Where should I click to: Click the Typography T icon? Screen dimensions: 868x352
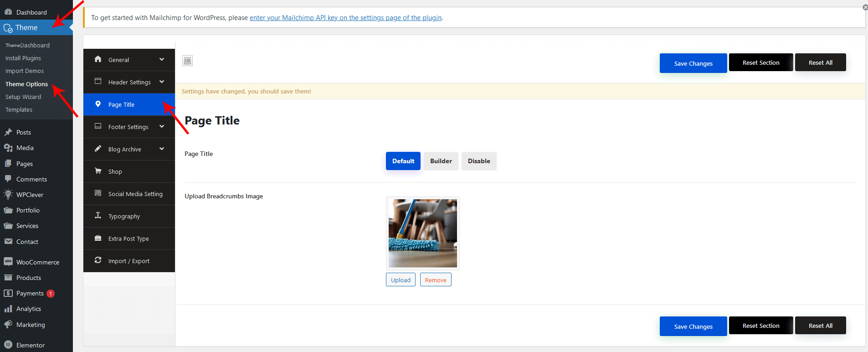[98, 216]
